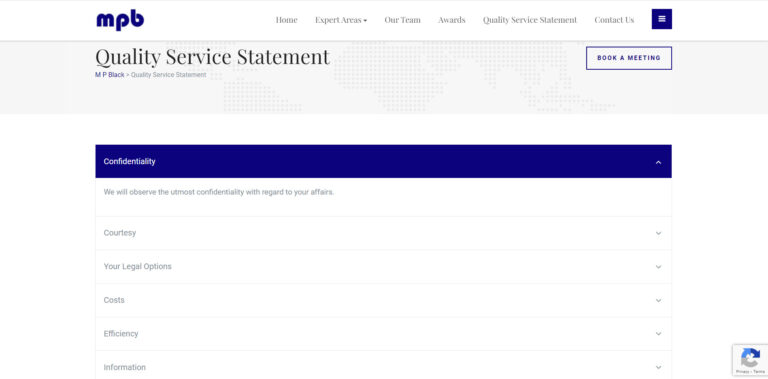Open Expert Areas dropdown menu
The height and width of the screenshot is (379, 768).
tap(341, 20)
